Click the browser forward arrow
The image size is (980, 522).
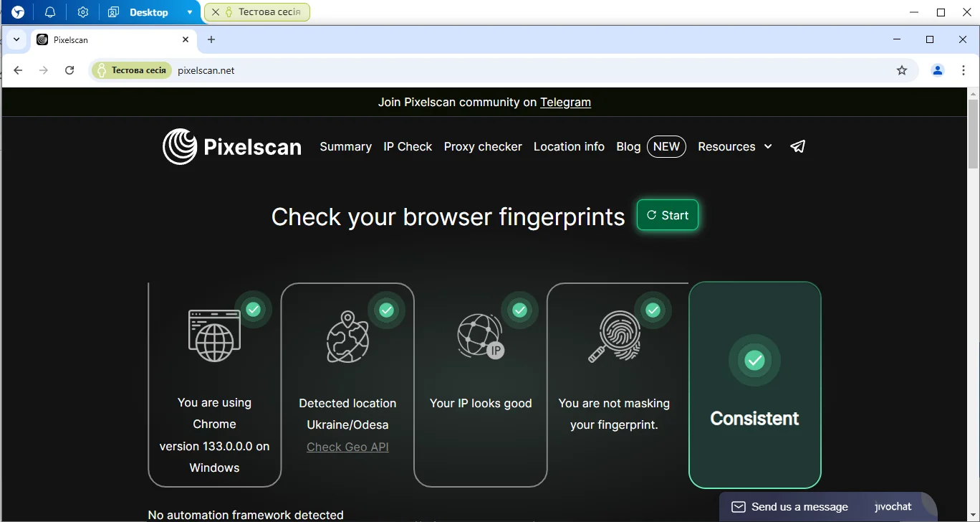click(x=44, y=70)
